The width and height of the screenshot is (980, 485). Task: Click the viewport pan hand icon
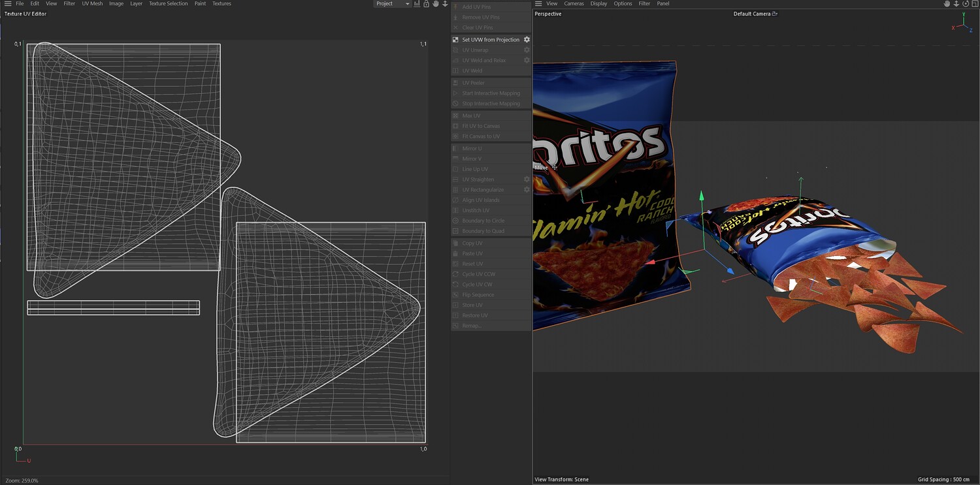[947, 4]
